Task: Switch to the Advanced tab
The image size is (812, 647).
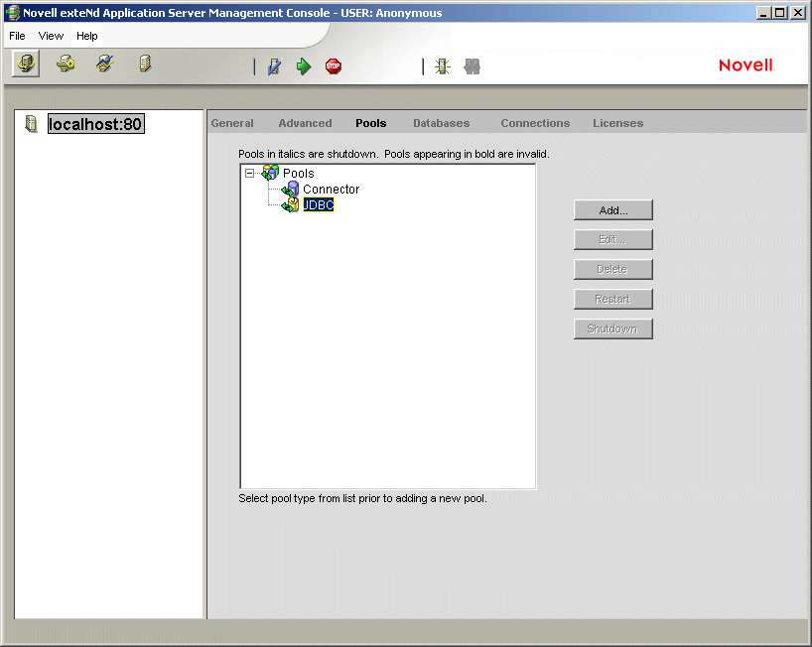Action: click(305, 123)
